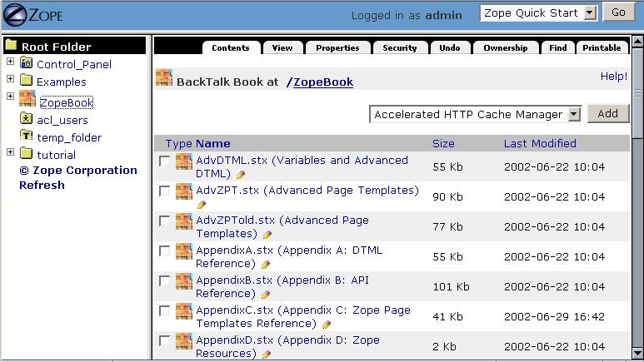Image resolution: width=644 pixels, height=362 pixels.
Task: Switch to the Contents tab
Action: (x=231, y=47)
